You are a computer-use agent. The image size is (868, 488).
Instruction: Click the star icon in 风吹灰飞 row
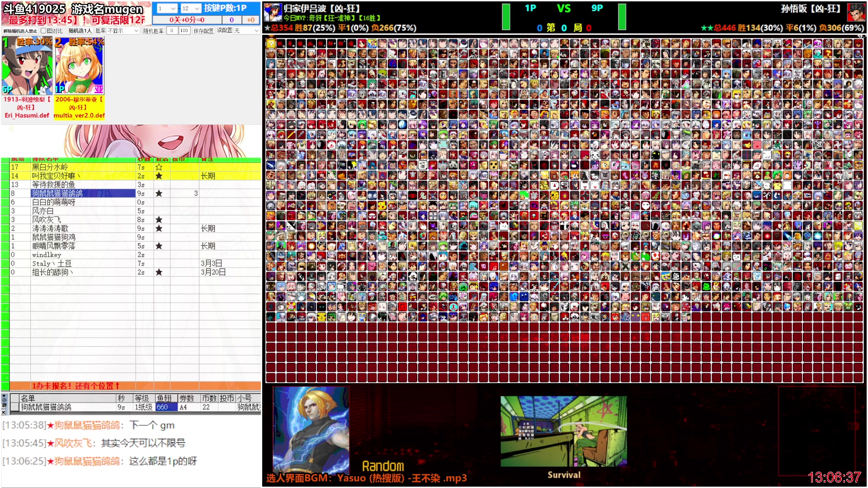click(x=159, y=220)
